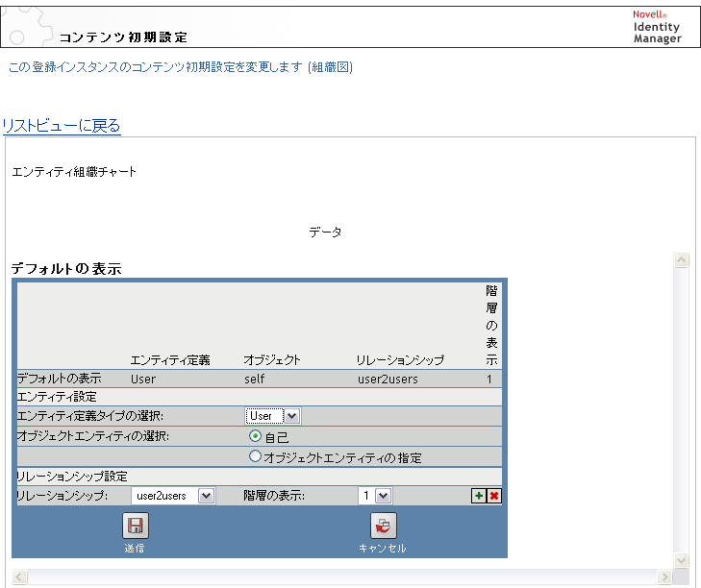
Task: Click the キャンセル text label
Action: (383, 549)
